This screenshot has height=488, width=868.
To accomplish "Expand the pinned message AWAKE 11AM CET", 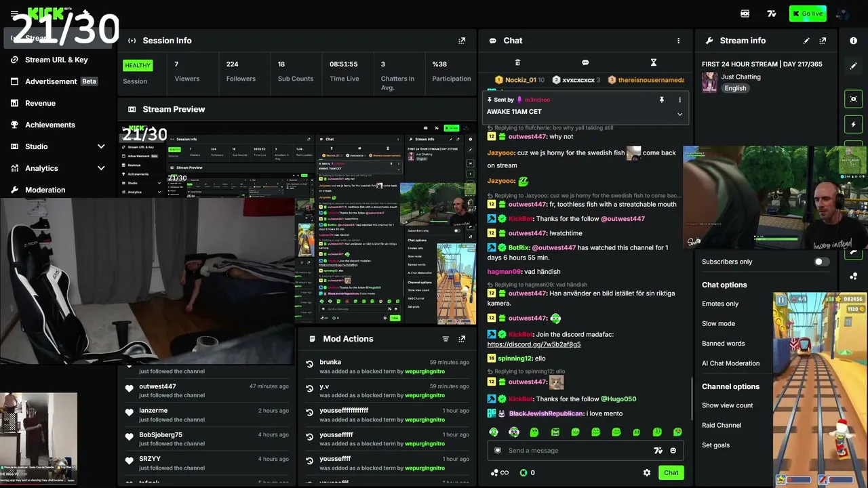I will click(679, 114).
